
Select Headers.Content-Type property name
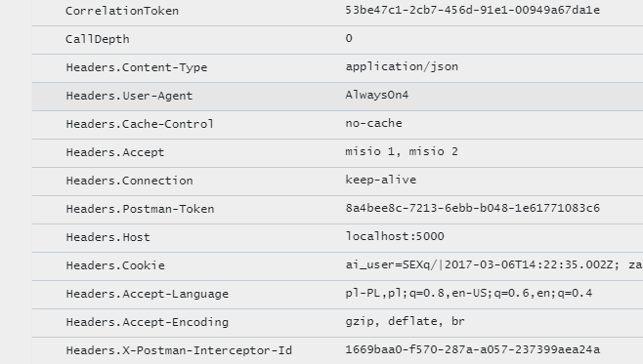[x=137, y=67]
